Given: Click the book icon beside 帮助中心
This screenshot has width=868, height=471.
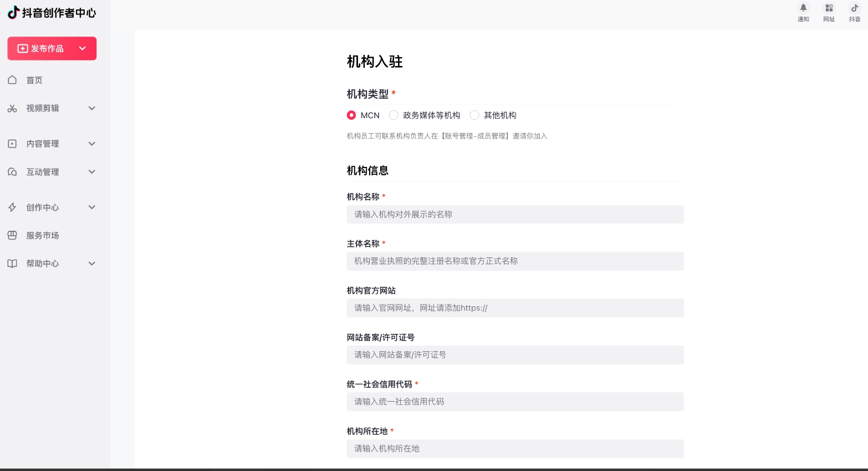Looking at the screenshot, I should pos(12,264).
